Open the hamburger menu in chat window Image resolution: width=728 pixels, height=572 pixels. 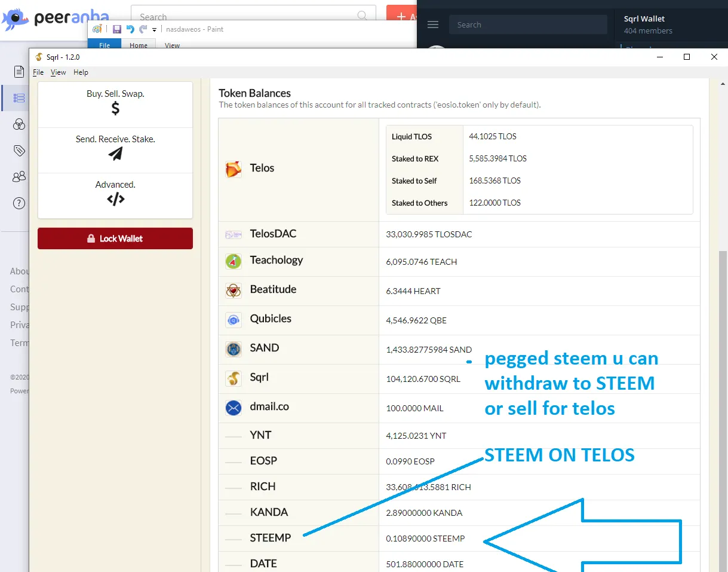[x=434, y=25]
